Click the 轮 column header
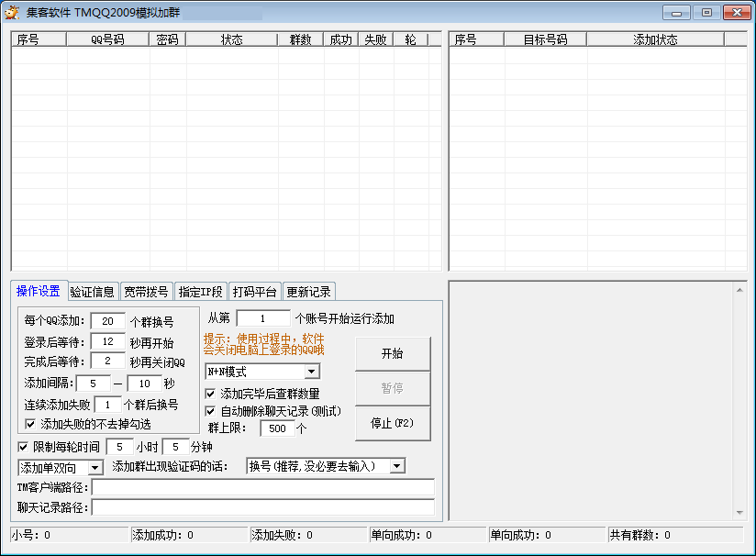This screenshot has width=756, height=556. (411, 39)
